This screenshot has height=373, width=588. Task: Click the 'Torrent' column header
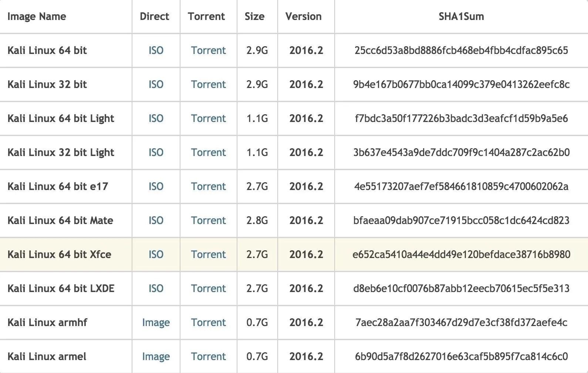tap(206, 16)
